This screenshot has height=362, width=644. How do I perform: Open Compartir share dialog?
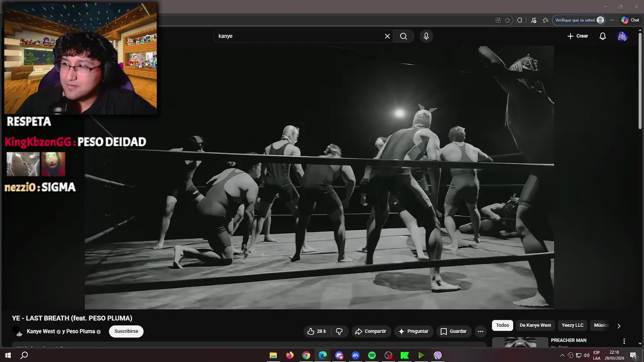pos(370,331)
